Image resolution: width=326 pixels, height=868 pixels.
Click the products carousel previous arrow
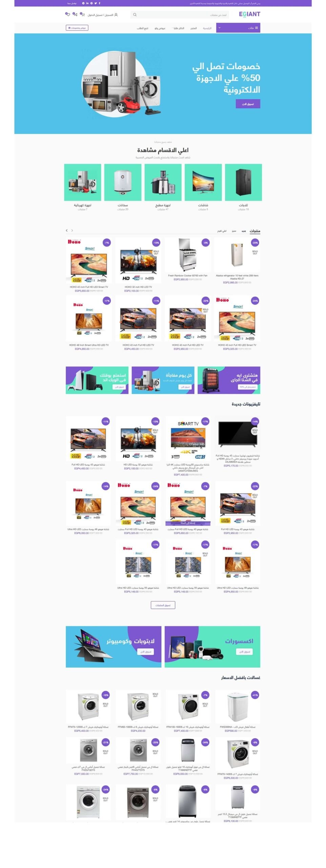pyautogui.click(x=67, y=230)
